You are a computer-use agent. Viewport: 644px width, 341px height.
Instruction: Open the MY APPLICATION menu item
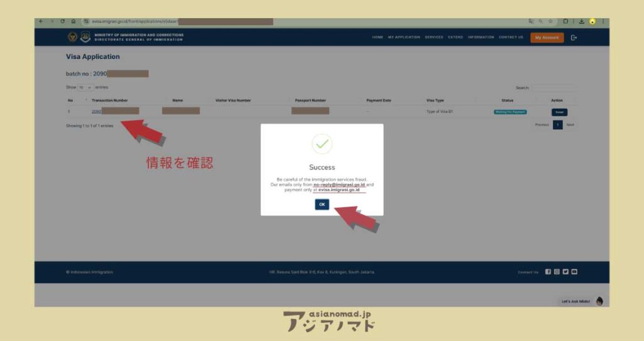pos(404,37)
